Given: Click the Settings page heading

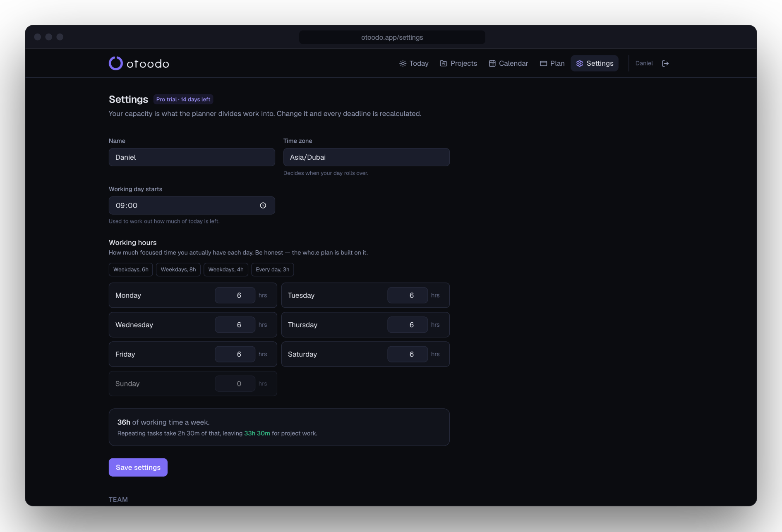Looking at the screenshot, I should (x=128, y=99).
